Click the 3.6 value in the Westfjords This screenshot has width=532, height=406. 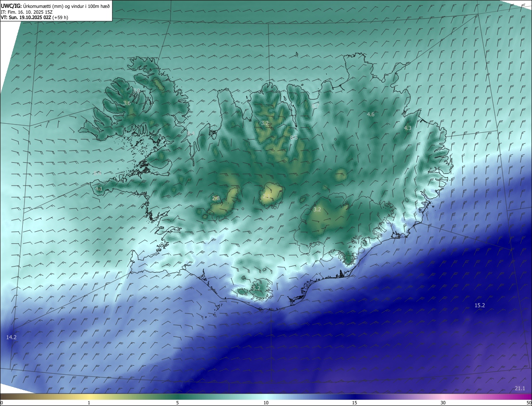127,103
